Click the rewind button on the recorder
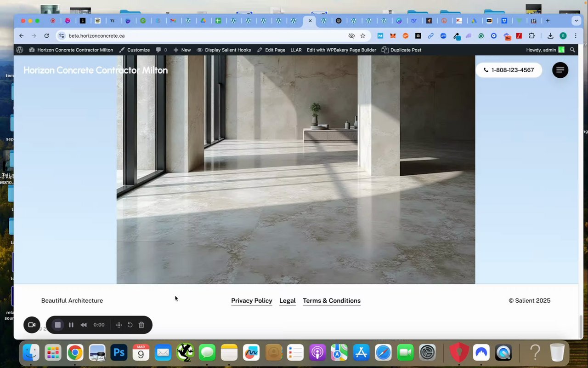The width and height of the screenshot is (588, 368). 84,325
